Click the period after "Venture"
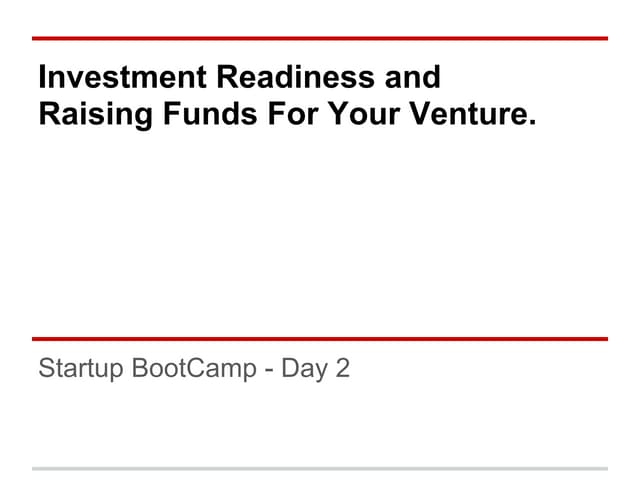 [531, 122]
